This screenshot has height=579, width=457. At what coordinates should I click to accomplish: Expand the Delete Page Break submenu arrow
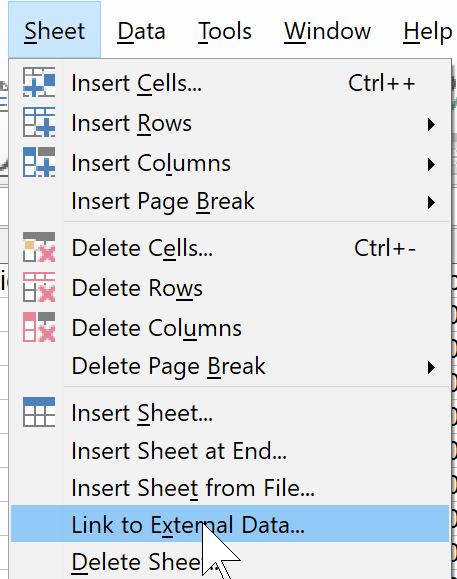tap(431, 367)
